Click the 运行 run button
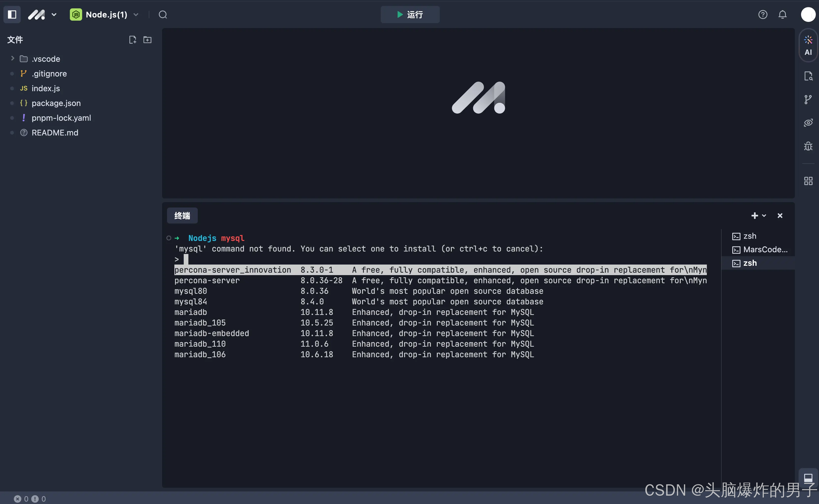This screenshot has height=504, width=819. (x=410, y=15)
